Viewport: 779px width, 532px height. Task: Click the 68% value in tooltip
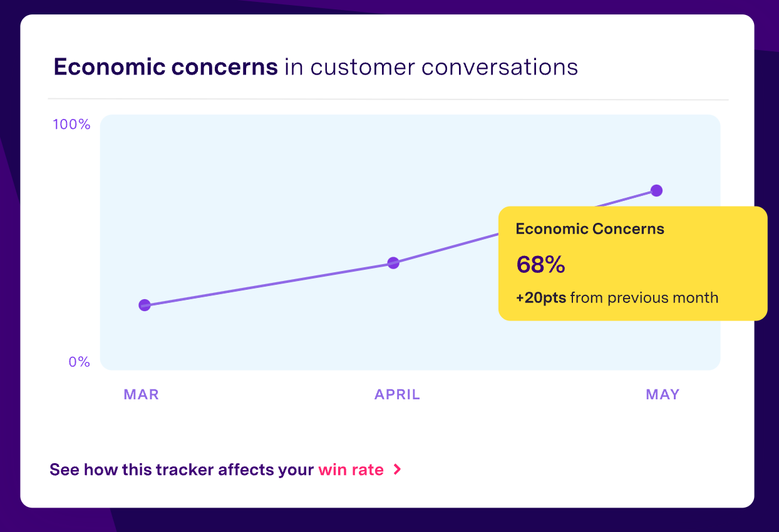pyautogui.click(x=540, y=265)
